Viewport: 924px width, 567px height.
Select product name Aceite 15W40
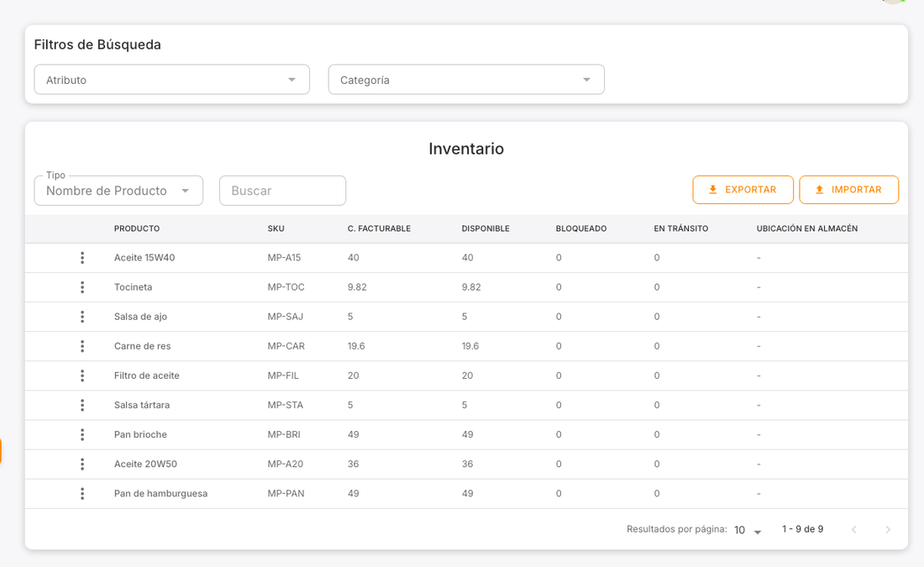pos(144,258)
